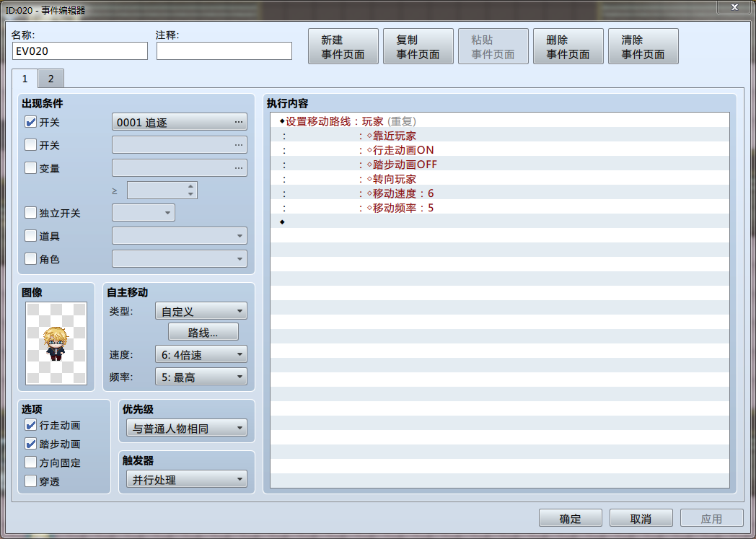Switch to event page tab 1
The image size is (756, 539).
point(25,79)
